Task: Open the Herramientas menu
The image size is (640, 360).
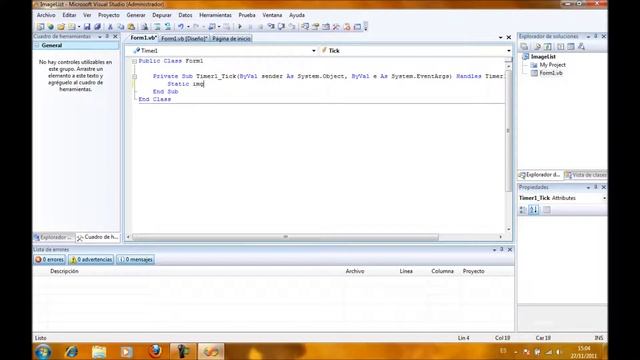Action: tap(215, 15)
